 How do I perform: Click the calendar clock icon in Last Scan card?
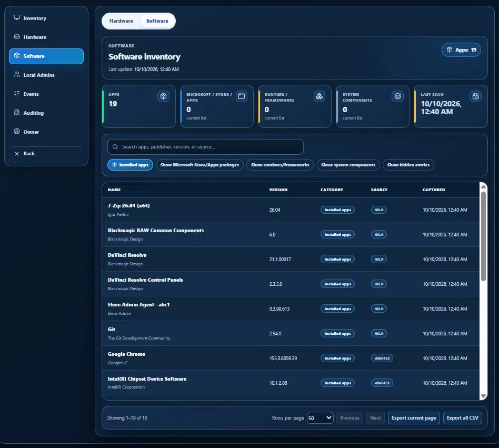[x=475, y=96]
